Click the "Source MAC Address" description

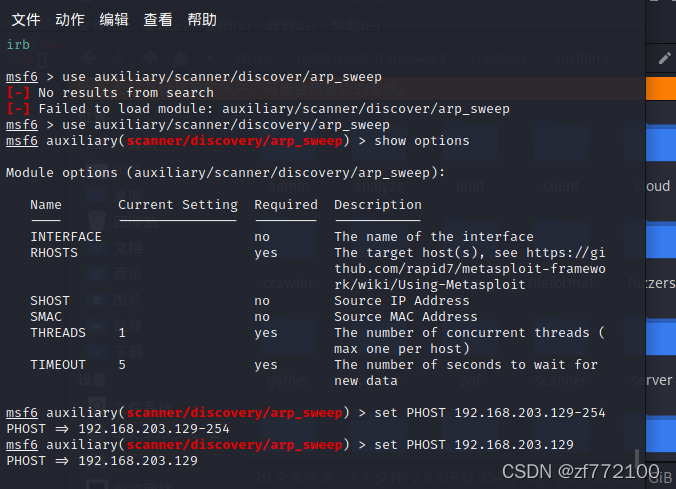click(x=406, y=317)
